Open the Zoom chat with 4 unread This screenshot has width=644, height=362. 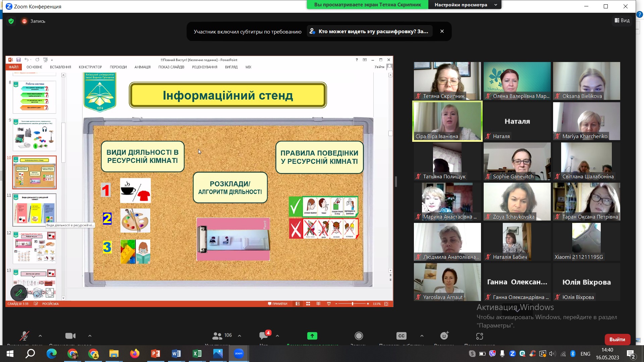[x=264, y=336]
